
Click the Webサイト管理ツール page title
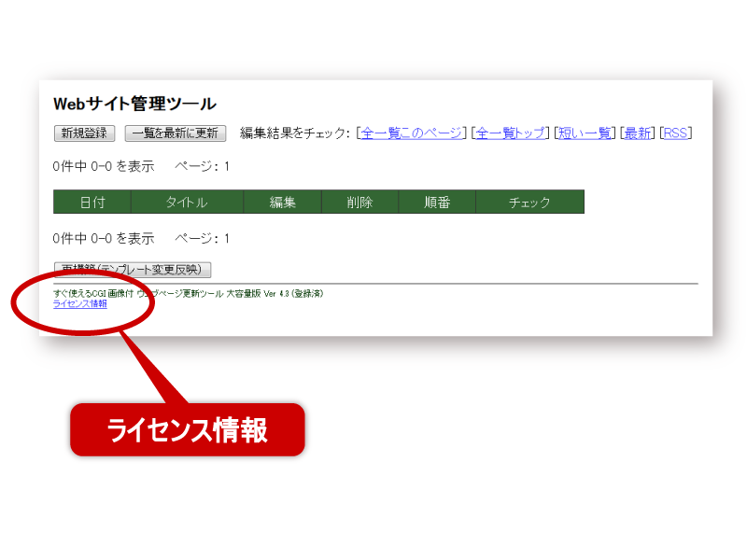click(x=135, y=103)
